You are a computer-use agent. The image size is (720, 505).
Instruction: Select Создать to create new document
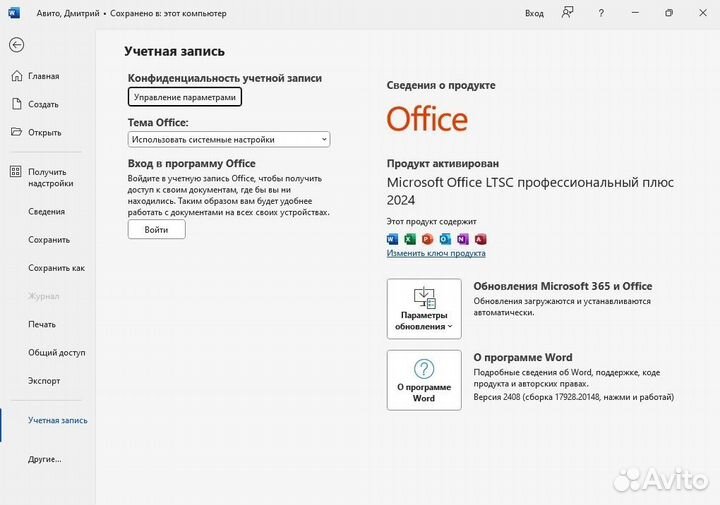pos(44,104)
